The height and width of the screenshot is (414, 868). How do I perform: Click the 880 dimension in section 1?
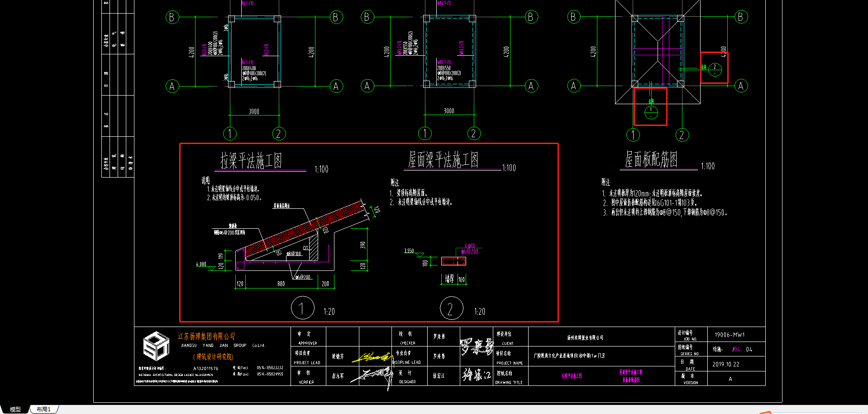pyautogui.click(x=281, y=284)
